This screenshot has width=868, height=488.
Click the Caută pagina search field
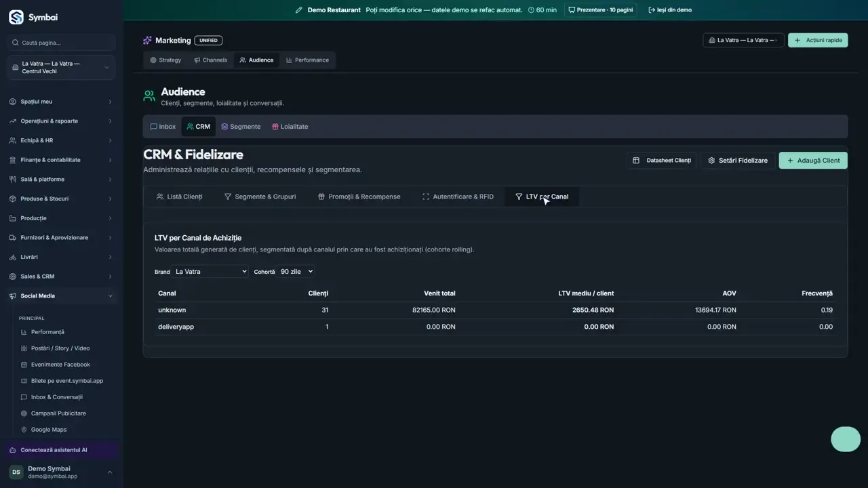pos(61,43)
